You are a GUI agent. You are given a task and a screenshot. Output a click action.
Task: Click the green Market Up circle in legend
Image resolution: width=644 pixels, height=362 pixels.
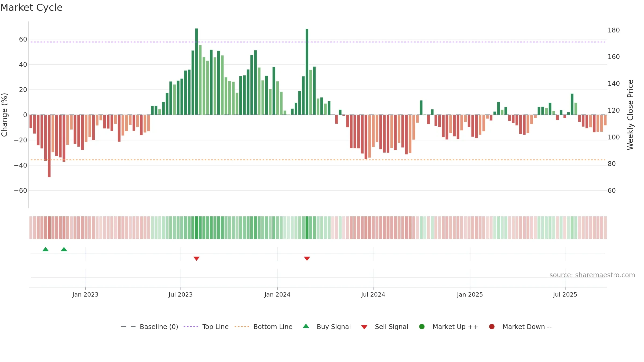pos(422,327)
